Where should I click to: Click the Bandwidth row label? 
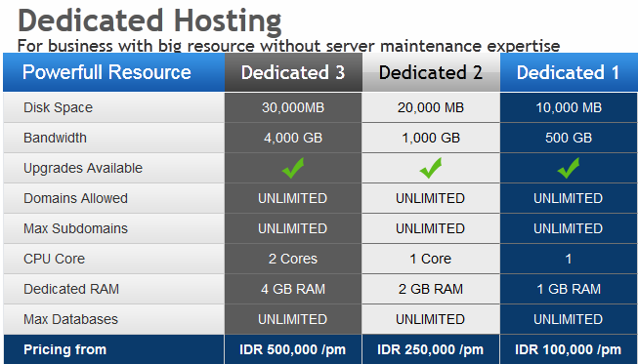click(55, 138)
